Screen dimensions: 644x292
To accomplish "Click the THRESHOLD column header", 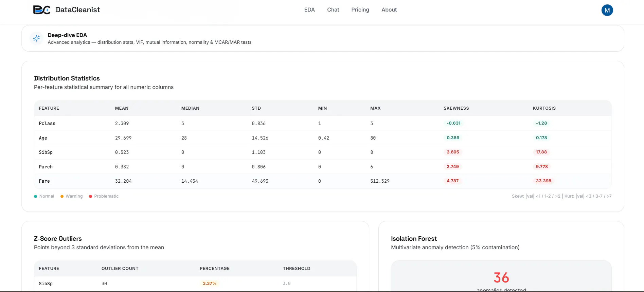I will point(297,269).
